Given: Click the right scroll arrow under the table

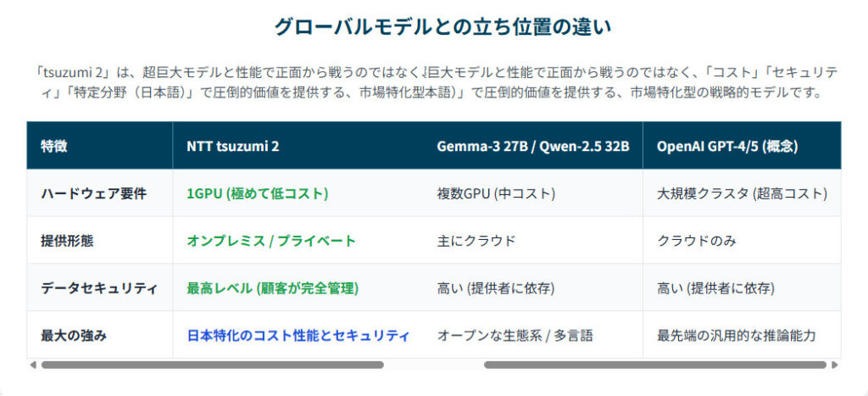Looking at the screenshot, I should [835, 365].
